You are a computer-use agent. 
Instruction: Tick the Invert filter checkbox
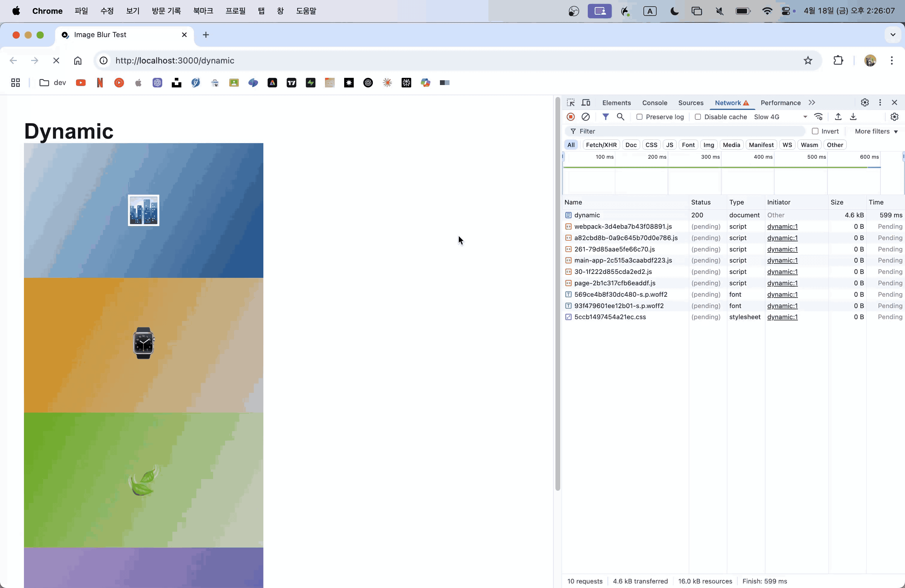tap(815, 131)
